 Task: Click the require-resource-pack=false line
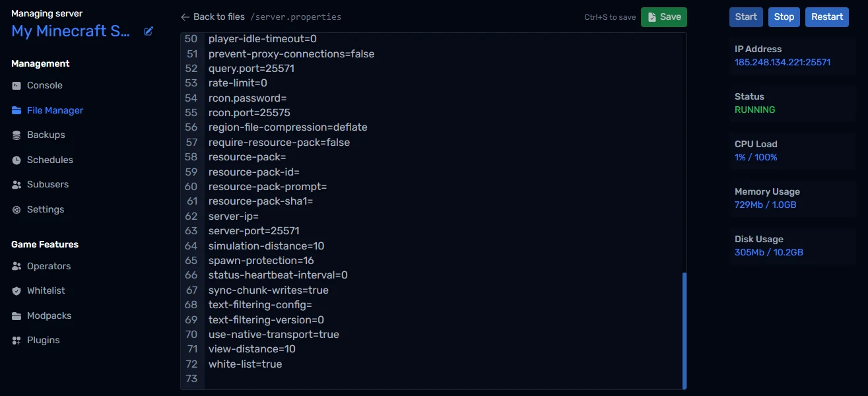tap(279, 143)
